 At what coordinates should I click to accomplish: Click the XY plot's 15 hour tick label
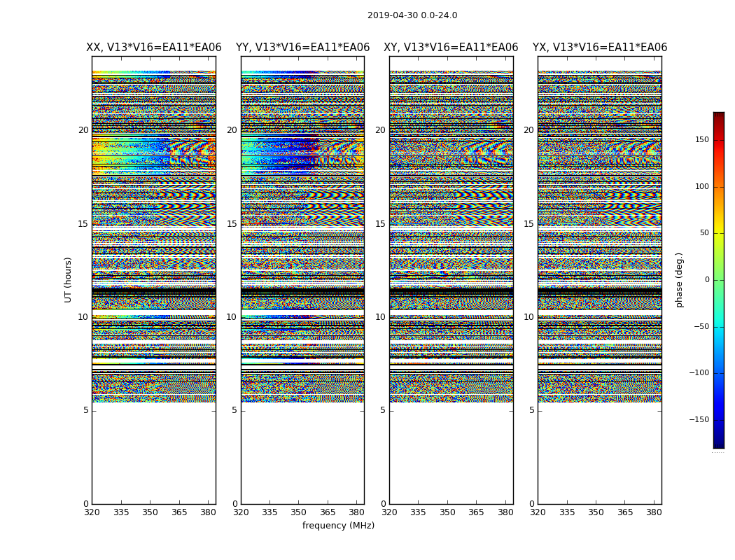tap(381, 224)
